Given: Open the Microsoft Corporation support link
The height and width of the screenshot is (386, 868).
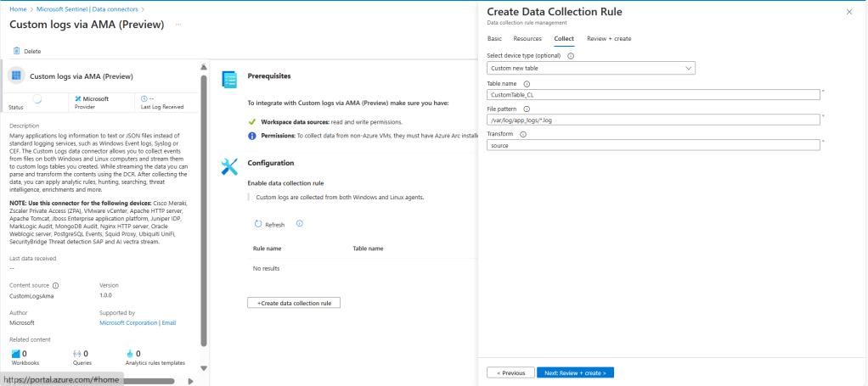Looking at the screenshot, I should 128,323.
